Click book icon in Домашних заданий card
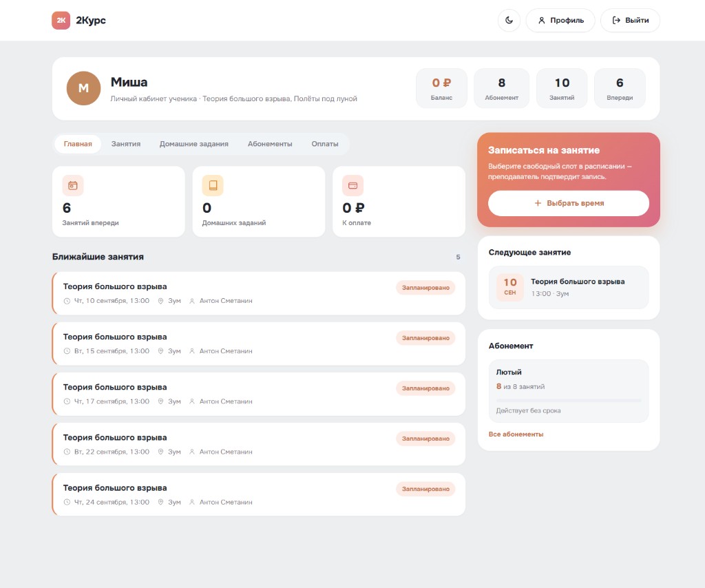Viewport: 705px width, 588px height. [213, 185]
